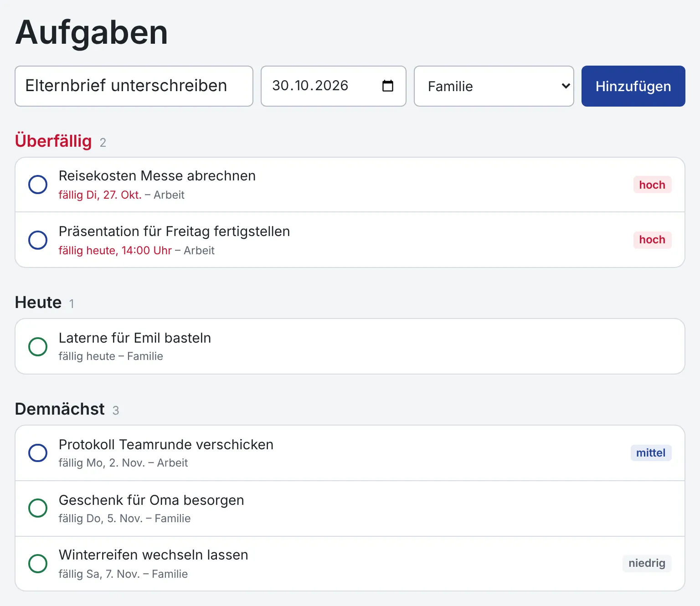The height and width of the screenshot is (606, 700).
Task: Click the Hinzufügen button
Action: pyautogui.click(x=633, y=86)
